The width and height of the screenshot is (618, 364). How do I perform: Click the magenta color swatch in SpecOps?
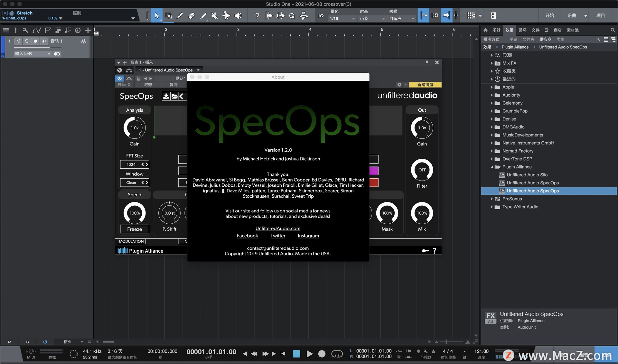[x=374, y=171]
